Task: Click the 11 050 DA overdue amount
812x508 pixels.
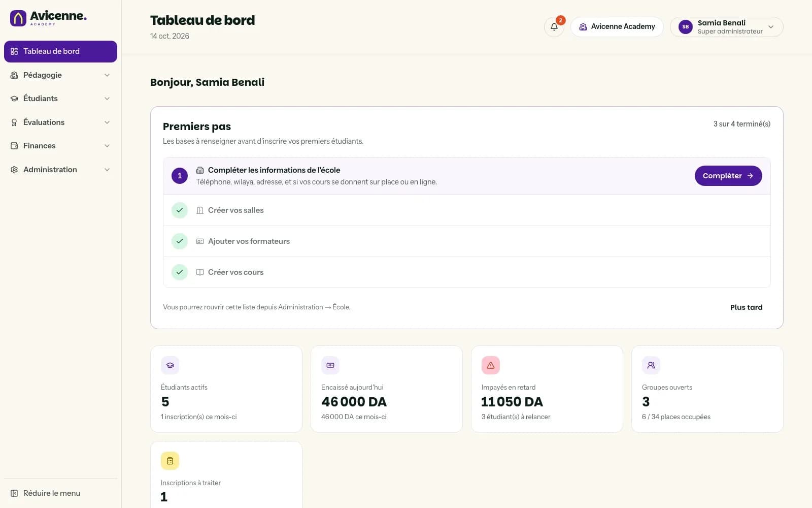Action: click(512, 402)
